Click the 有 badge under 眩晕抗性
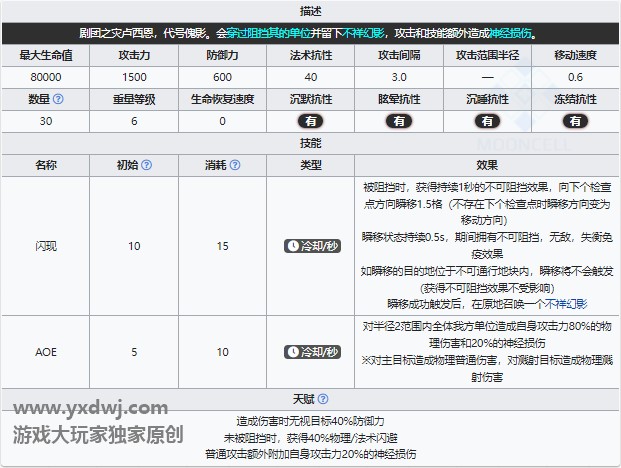Image resolution: width=621 pixels, height=468 pixels. [400, 121]
